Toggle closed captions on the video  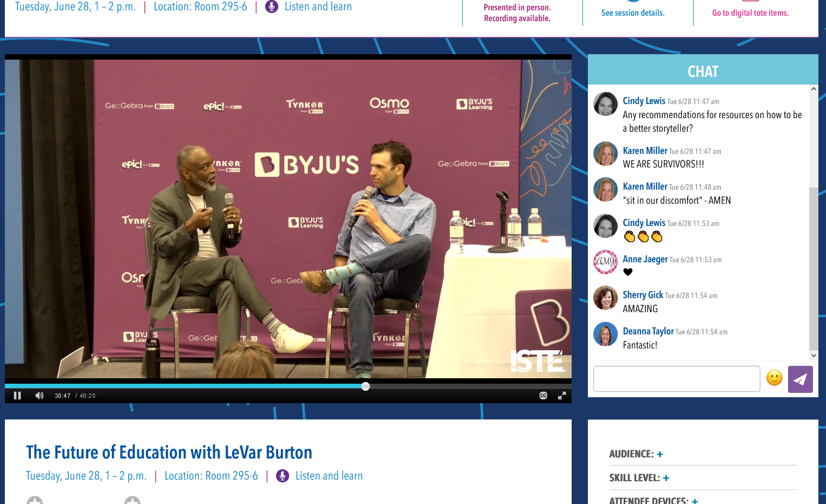(543, 396)
